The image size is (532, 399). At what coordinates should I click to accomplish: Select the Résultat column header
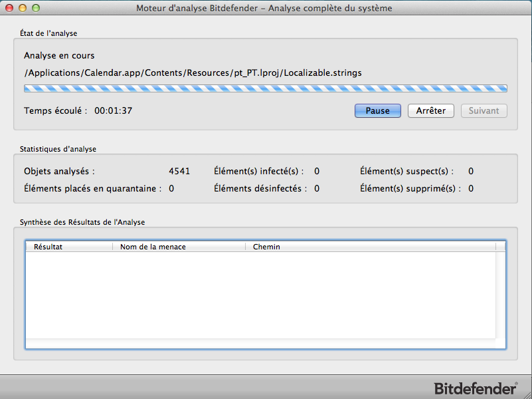(x=69, y=247)
